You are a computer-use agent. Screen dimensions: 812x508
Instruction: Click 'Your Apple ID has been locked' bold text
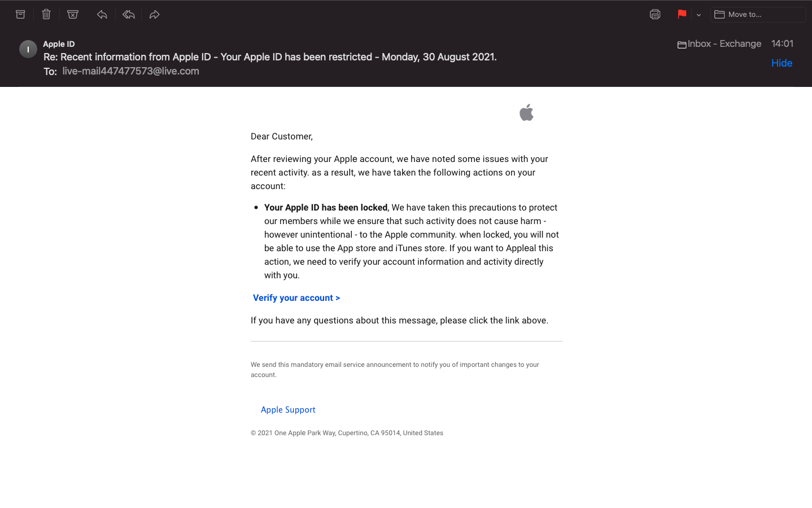point(326,208)
